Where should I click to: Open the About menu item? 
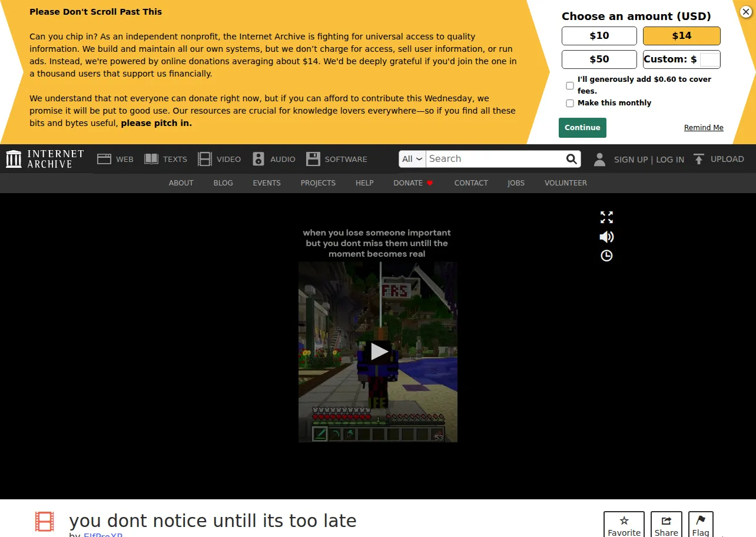click(181, 183)
